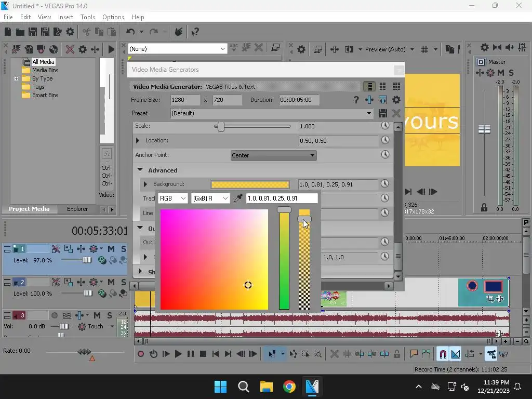This screenshot has height=399, width=532.
Task: Pause timeline playback
Action: pos(191,354)
